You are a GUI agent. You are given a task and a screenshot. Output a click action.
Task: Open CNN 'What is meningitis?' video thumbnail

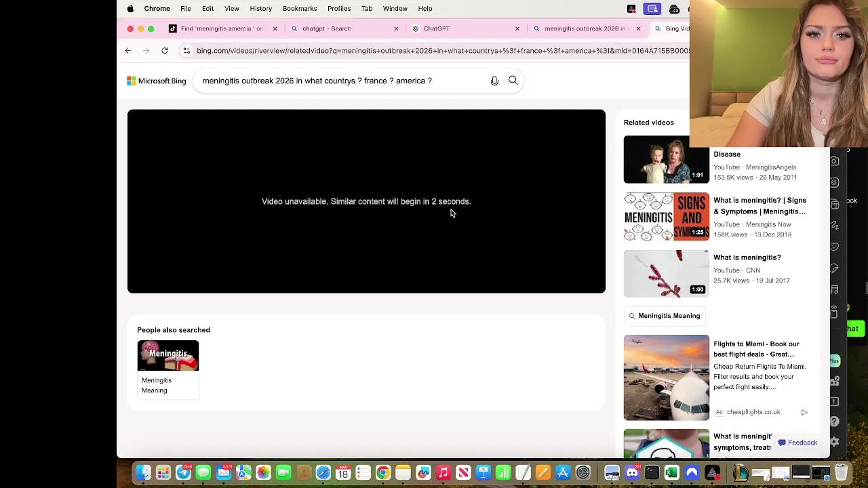pos(666,274)
